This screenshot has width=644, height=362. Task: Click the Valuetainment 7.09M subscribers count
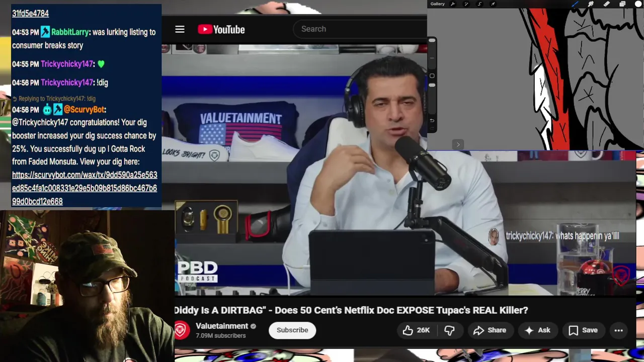(220, 336)
